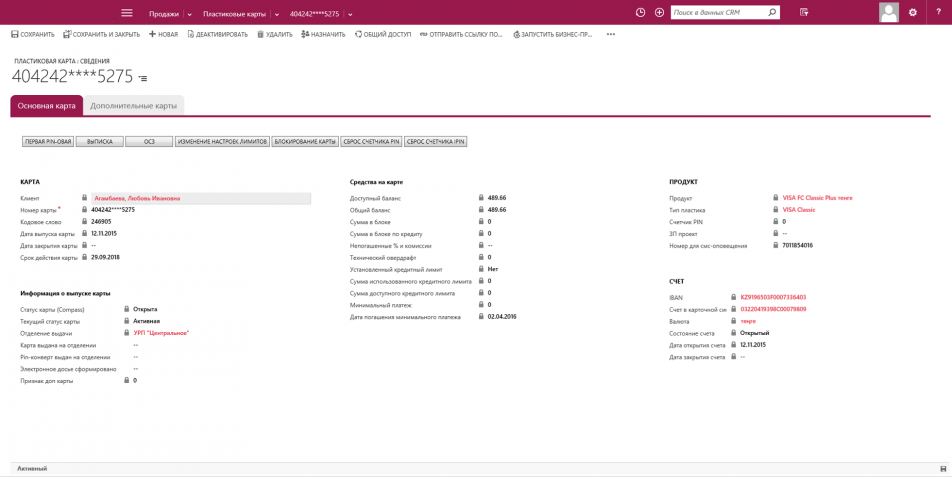Show more commands via ellipsis
This screenshot has height=477, width=952.
click(610, 35)
